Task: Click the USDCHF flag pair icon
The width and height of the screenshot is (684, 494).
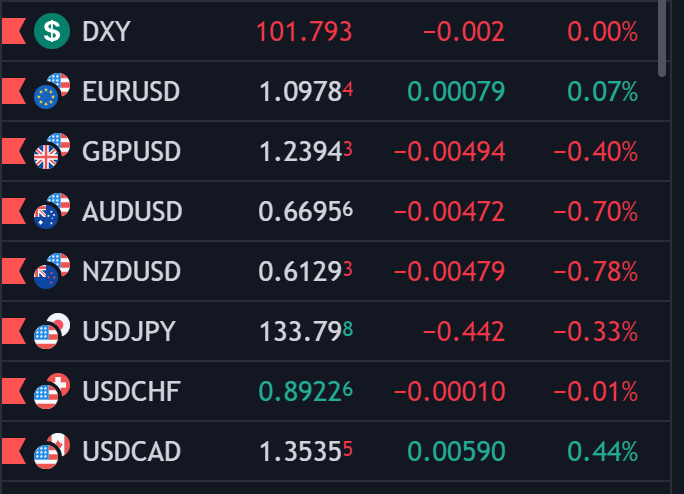Action: click(51, 391)
